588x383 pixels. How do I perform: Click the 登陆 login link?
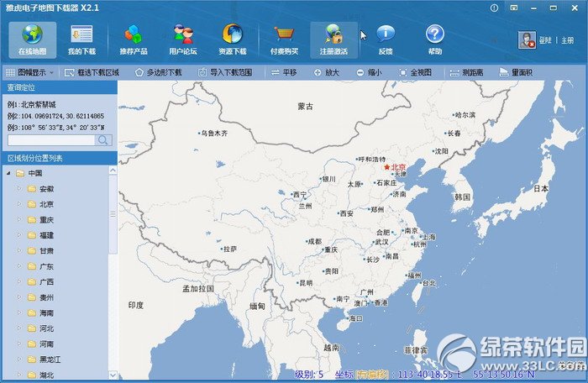point(545,40)
